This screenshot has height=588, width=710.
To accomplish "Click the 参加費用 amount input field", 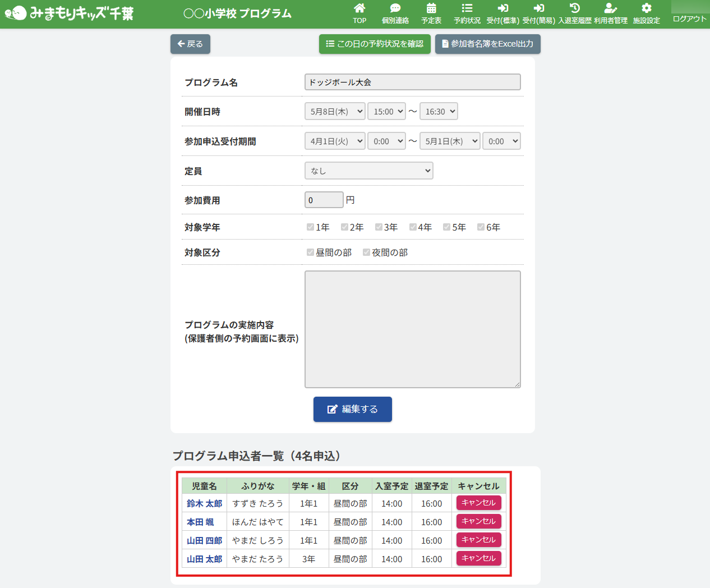I will point(324,200).
